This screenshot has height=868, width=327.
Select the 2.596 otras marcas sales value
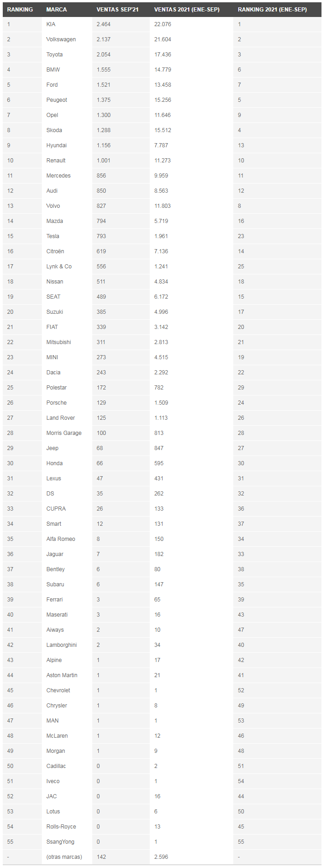[x=161, y=857]
